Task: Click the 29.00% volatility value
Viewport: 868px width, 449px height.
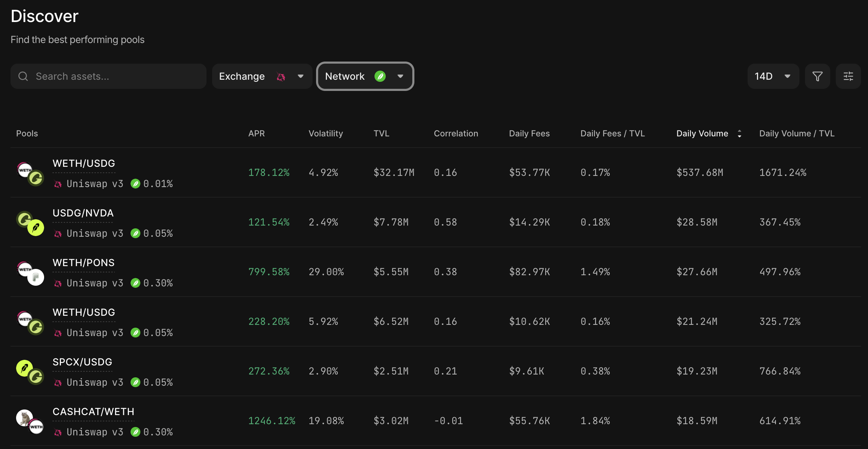Action: [x=326, y=272]
